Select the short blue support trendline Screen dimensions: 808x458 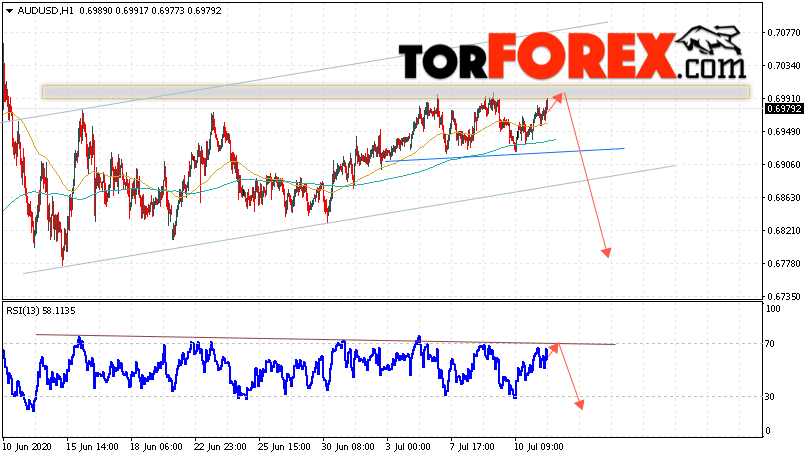click(x=505, y=155)
